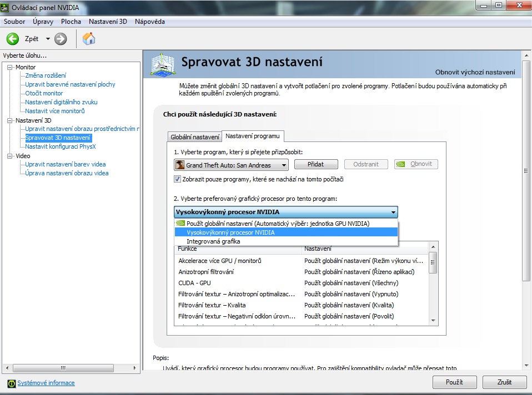Open the Nápověda menu
The width and height of the screenshot is (532, 395).
pos(149,22)
